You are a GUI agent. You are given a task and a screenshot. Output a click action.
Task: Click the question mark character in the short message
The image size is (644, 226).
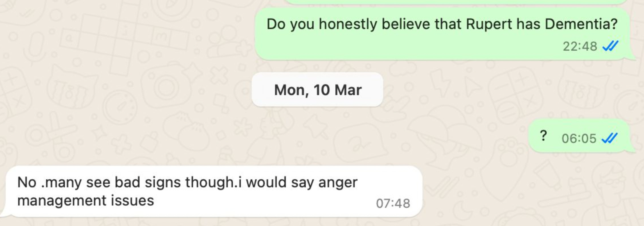pyautogui.click(x=543, y=136)
